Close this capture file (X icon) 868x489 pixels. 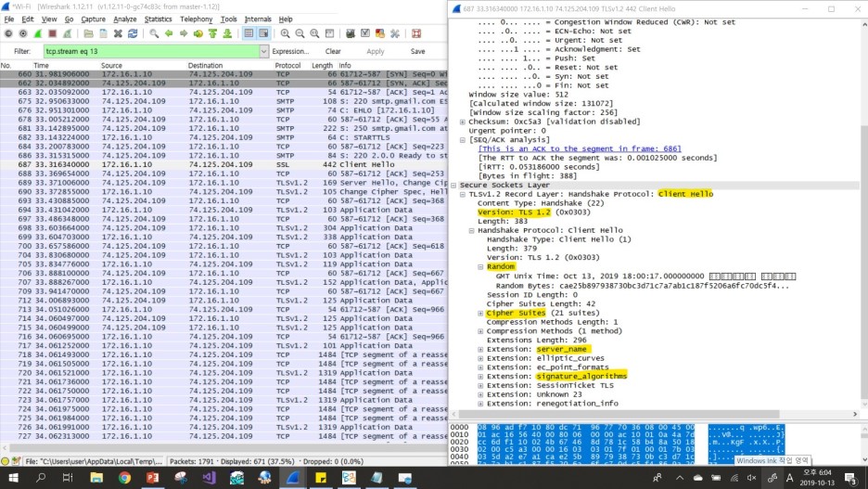[118, 33]
